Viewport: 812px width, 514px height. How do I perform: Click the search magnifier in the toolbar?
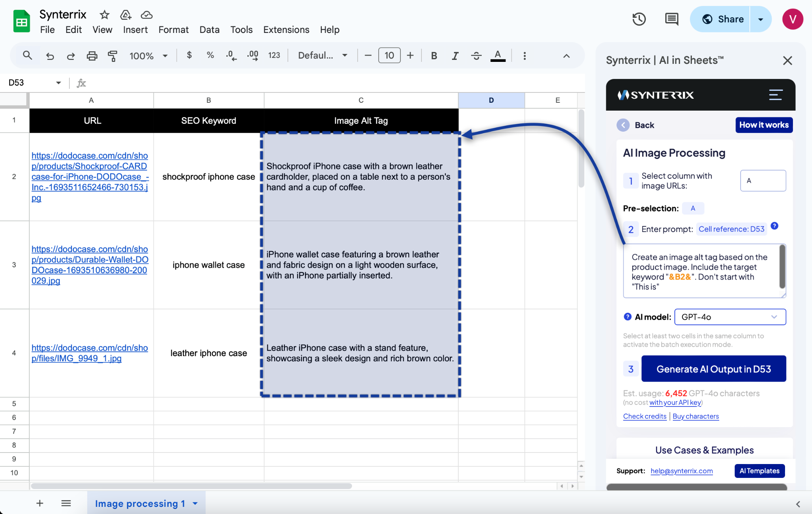tap(27, 56)
